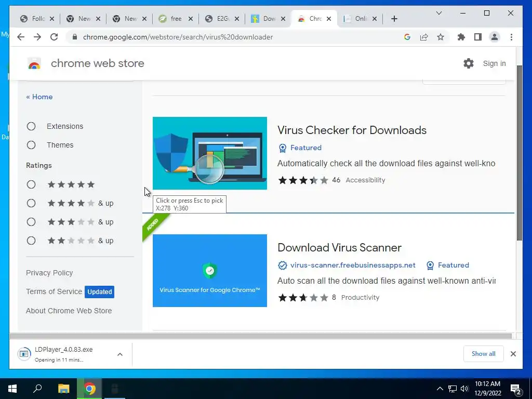The image size is (532, 399).
Task: Return via the « Home link
Action: point(39,97)
